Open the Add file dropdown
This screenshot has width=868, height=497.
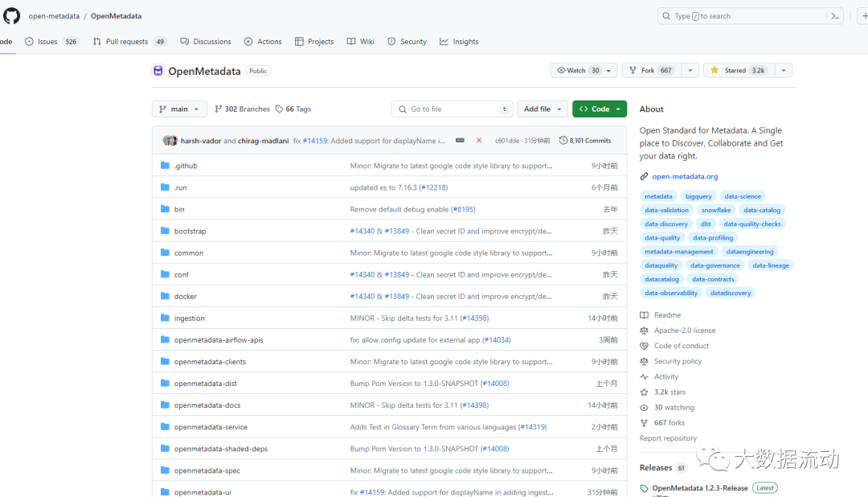(x=542, y=109)
